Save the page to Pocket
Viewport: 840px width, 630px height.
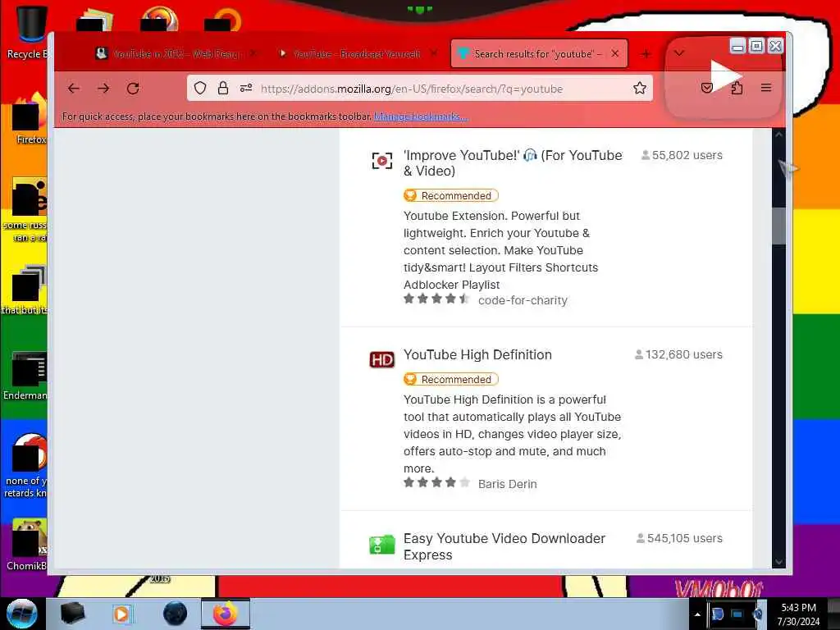pyautogui.click(x=707, y=88)
